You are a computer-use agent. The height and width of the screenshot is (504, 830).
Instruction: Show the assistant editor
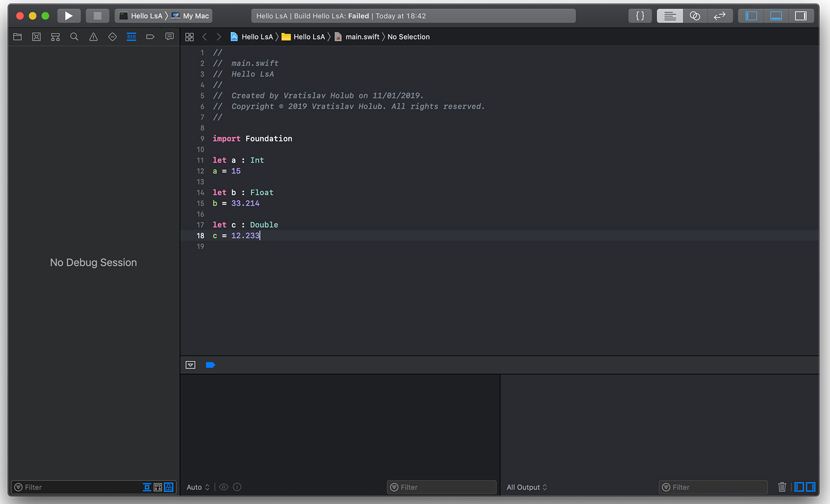(695, 16)
